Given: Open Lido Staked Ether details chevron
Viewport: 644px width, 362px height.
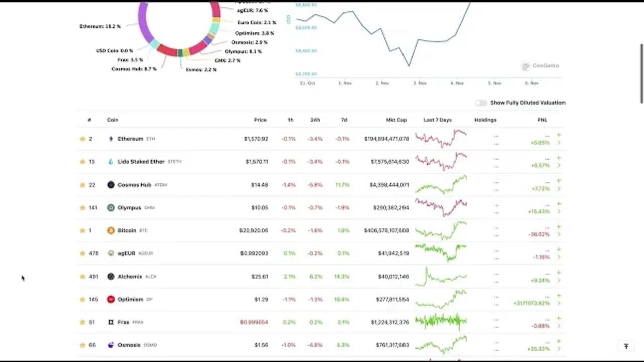Looking at the screenshot, I should [x=559, y=166].
